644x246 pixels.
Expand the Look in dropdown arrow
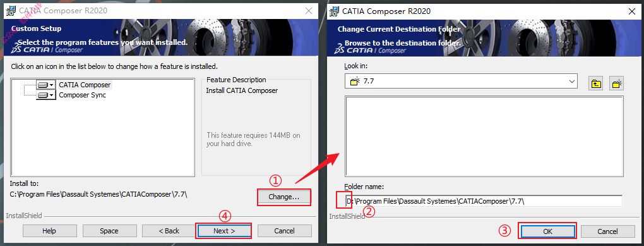coord(572,81)
